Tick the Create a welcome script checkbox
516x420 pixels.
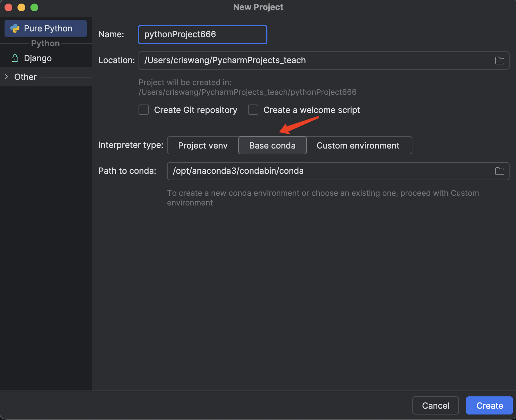[253, 110]
